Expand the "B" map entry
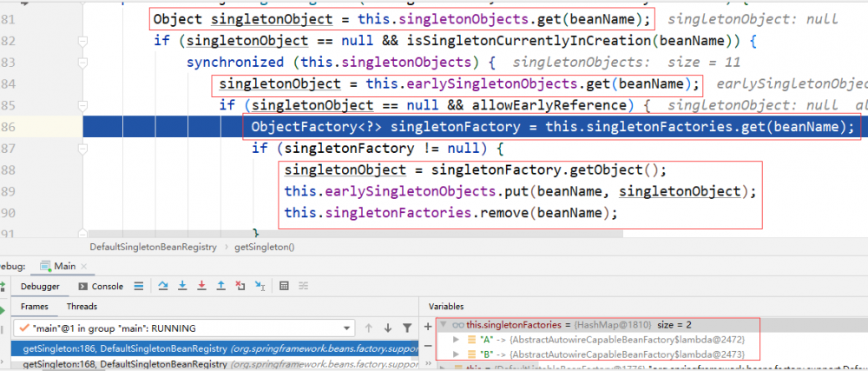The image size is (868, 371). coord(457,354)
